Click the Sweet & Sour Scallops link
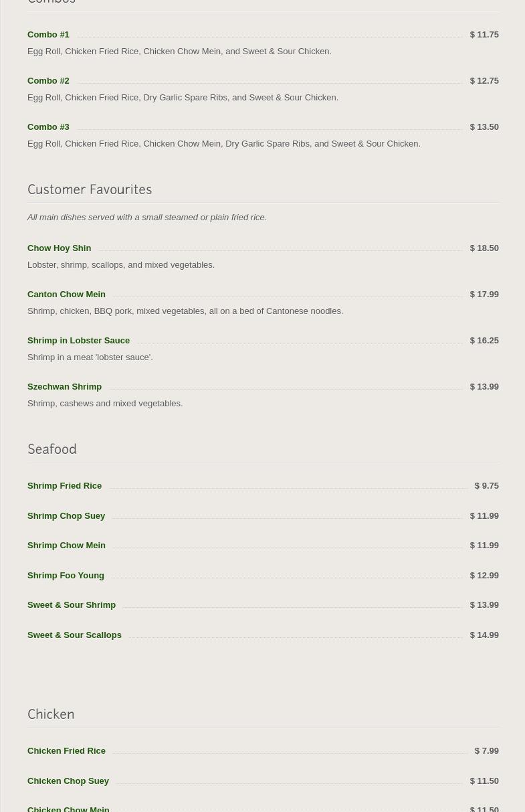Image resolution: width=525 pixels, height=812 pixels. (74, 635)
